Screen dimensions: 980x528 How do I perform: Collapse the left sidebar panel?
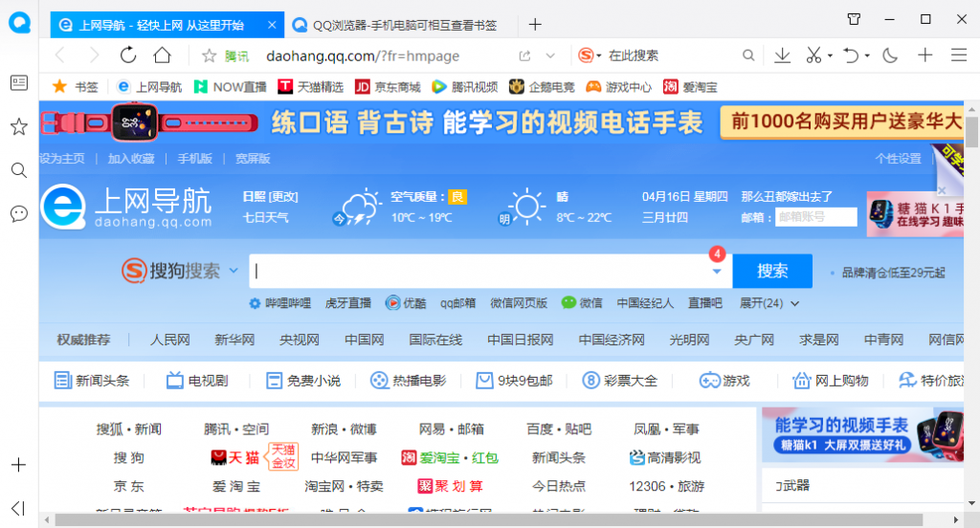tap(18, 508)
